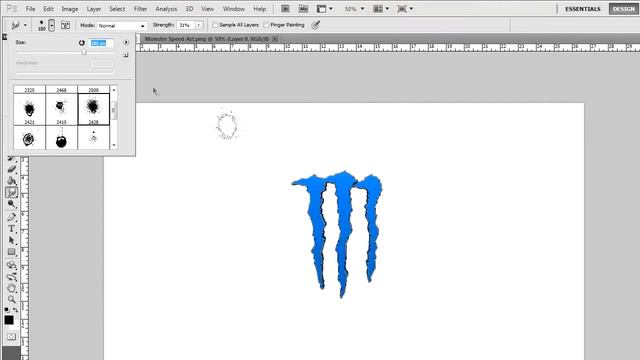Choose the splatter brush with 2468 above it

click(61, 109)
